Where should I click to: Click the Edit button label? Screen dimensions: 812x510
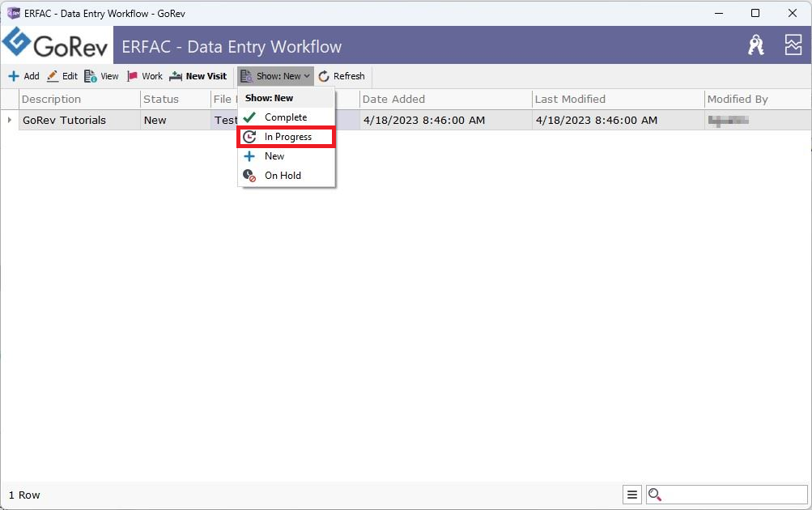click(70, 77)
